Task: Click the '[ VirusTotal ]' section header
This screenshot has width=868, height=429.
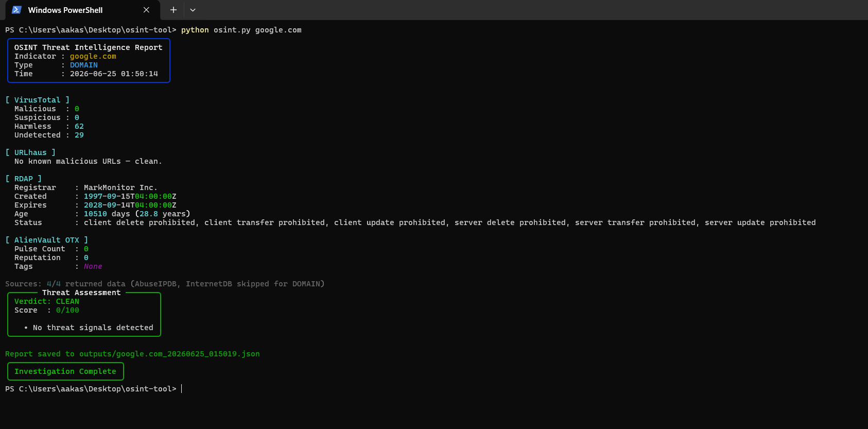Action: point(38,100)
